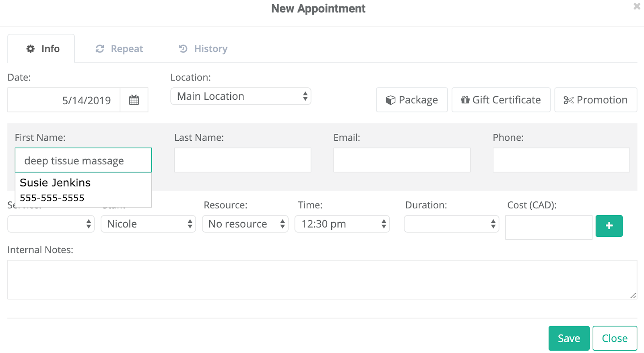Click the Cost (CAD) input field
Viewport: 644px width, 353px height.
tap(549, 228)
